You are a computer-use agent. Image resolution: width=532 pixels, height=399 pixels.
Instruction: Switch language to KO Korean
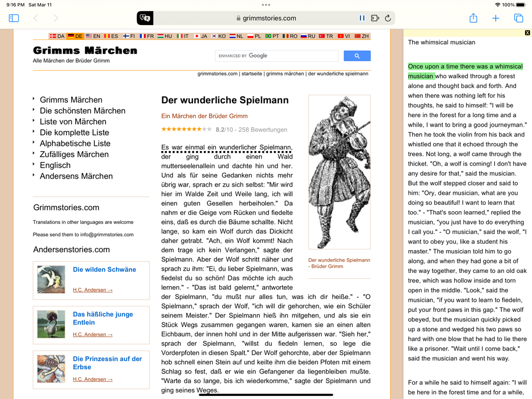pyautogui.click(x=219, y=36)
